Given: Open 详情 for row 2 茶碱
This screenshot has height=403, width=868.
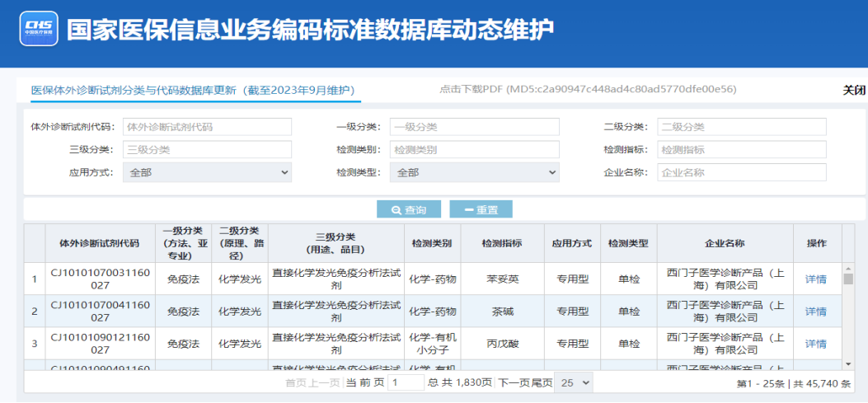Looking at the screenshot, I should (815, 312).
